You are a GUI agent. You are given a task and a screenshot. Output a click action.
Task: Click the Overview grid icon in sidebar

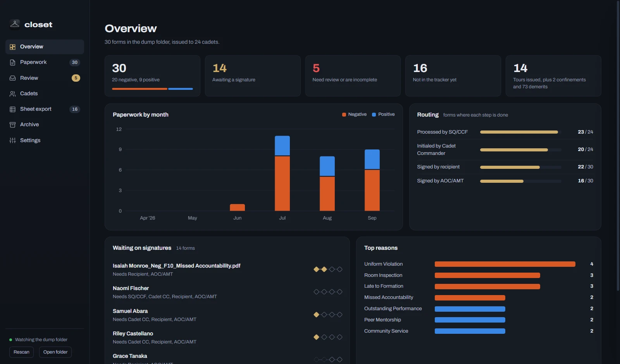coord(12,47)
